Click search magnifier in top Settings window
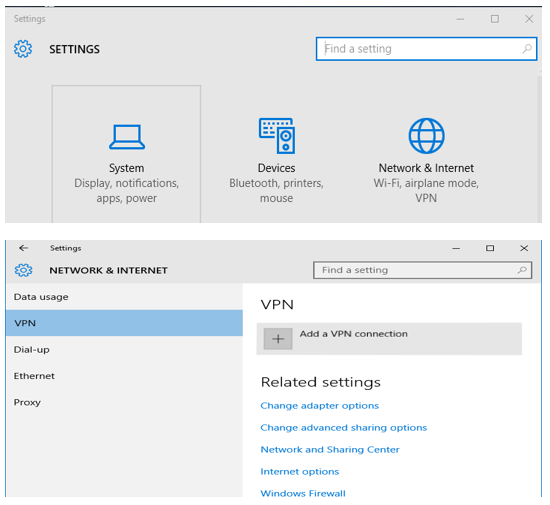This screenshot has width=550, height=505. 527,49
